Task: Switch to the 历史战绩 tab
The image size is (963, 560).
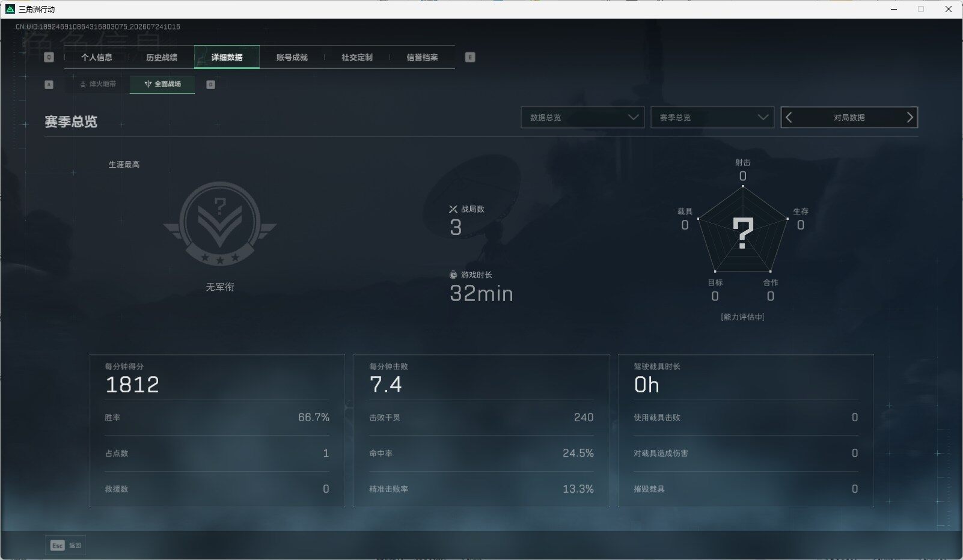Action: pos(162,57)
